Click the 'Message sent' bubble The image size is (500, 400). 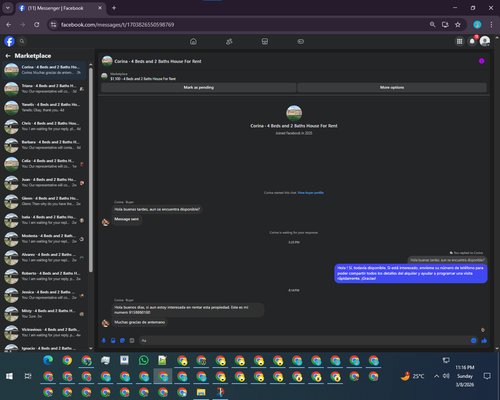point(126,219)
